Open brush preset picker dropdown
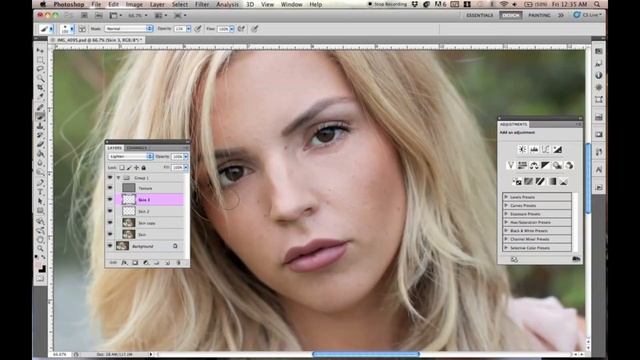This screenshot has width=640, height=360. coord(72,29)
